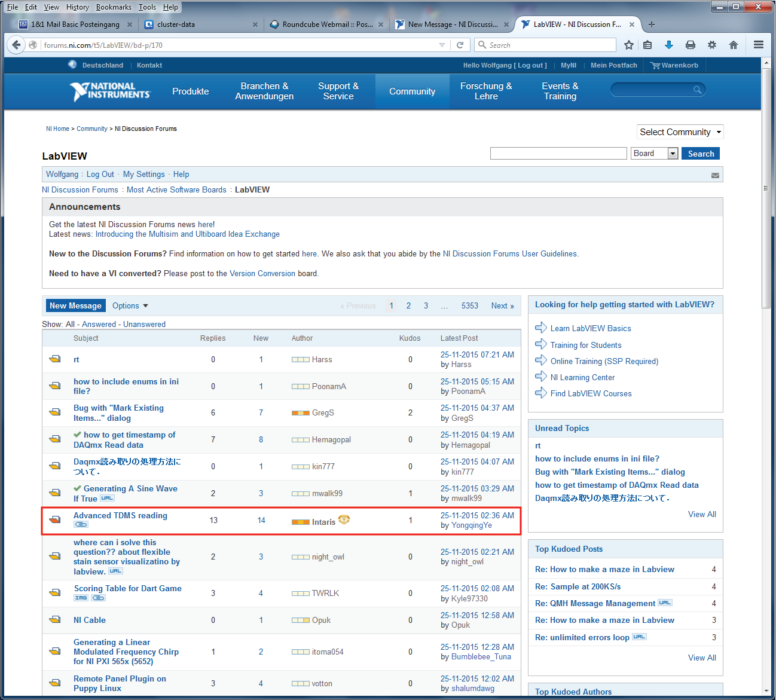The height and width of the screenshot is (700, 776).
Task: Switch to the 1&1 Mail Basic tab
Action: click(74, 25)
